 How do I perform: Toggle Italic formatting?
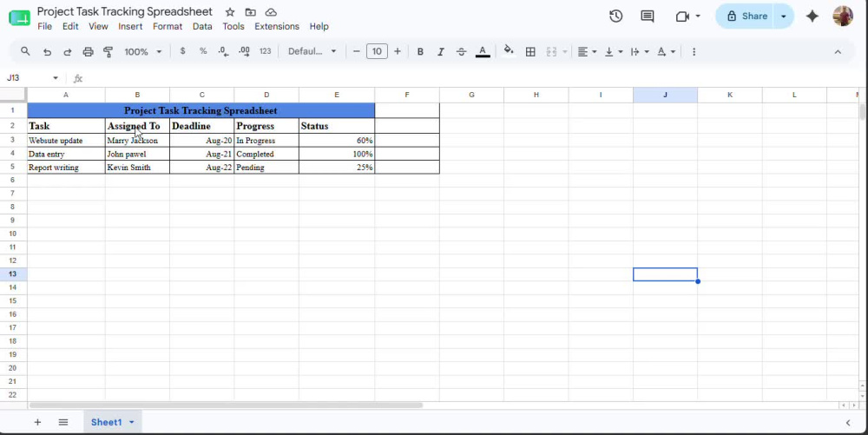(x=441, y=51)
